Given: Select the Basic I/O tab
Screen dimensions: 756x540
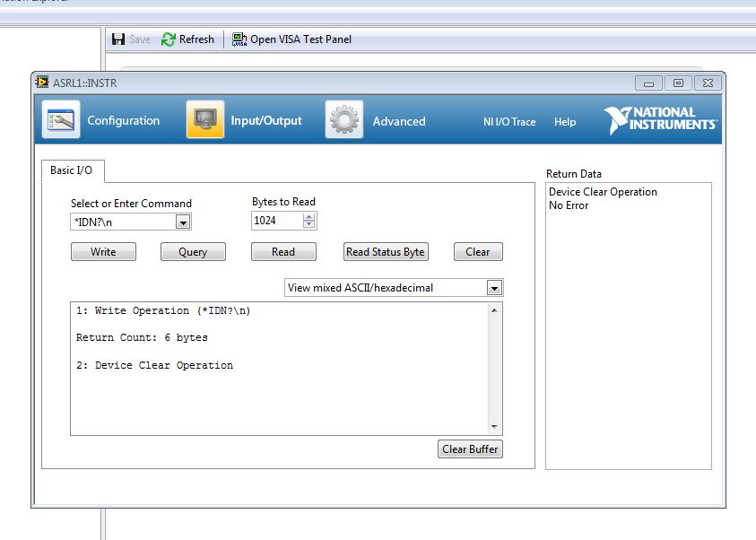Looking at the screenshot, I should (72, 170).
